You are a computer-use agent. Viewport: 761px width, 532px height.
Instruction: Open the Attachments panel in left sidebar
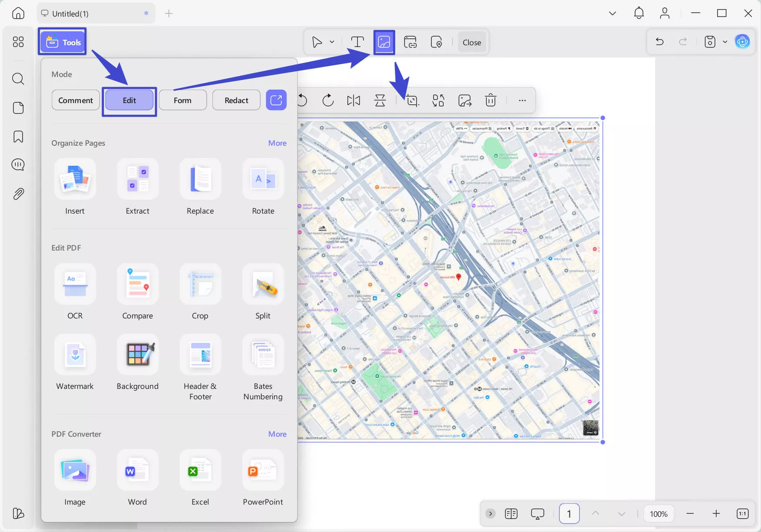[x=18, y=194]
